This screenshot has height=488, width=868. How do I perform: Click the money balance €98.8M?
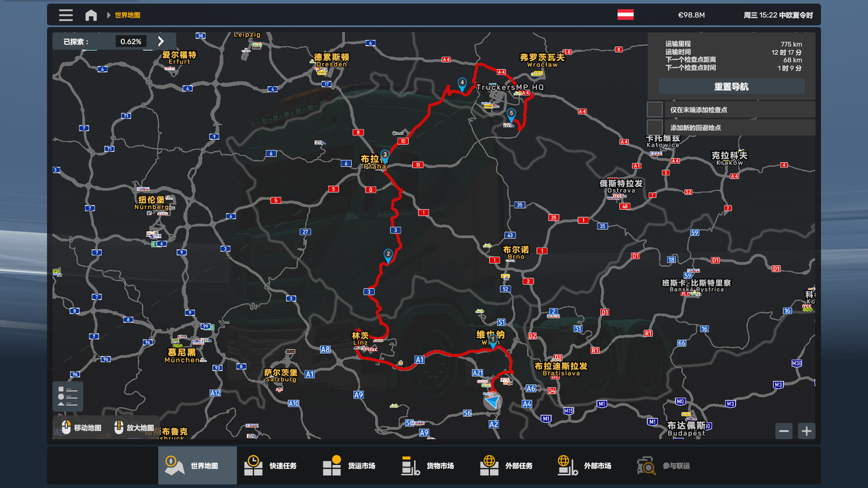pyautogui.click(x=692, y=15)
